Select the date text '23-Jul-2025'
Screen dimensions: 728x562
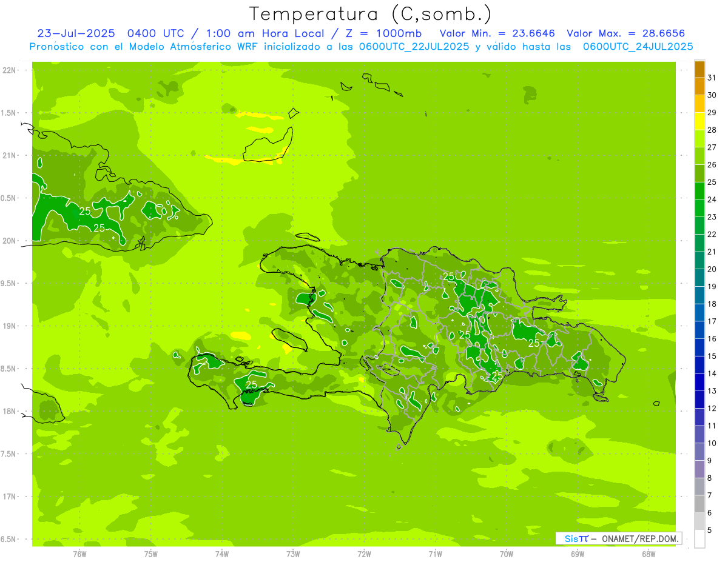coord(76,33)
